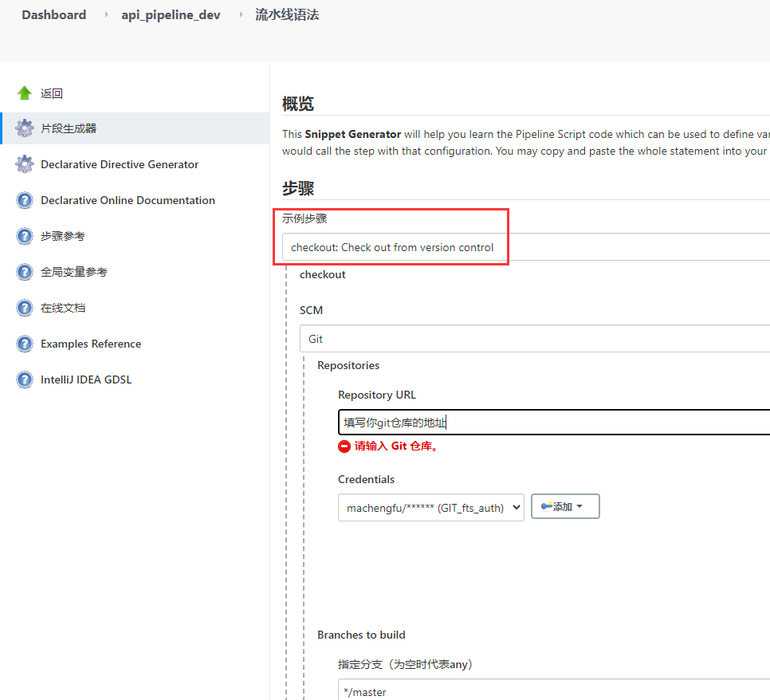Click the 指定分支（为空时代表any）label
770x700 pixels.
(x=405, y=664)
